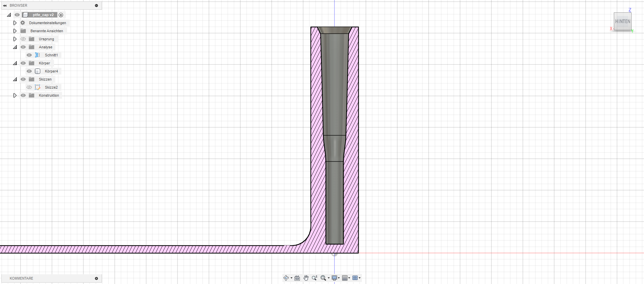Expand the Ursprung node

point(15,39)
